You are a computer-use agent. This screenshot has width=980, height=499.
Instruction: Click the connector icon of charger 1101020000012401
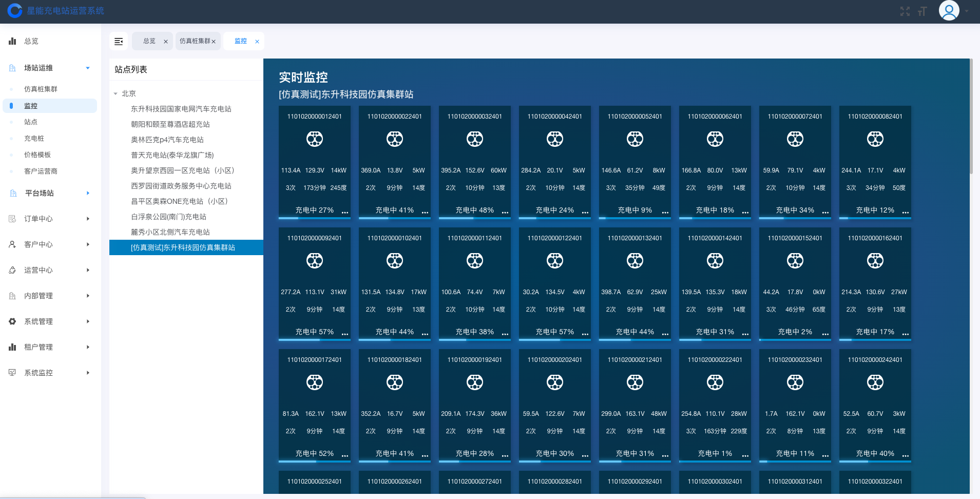[x=314, y=139]
